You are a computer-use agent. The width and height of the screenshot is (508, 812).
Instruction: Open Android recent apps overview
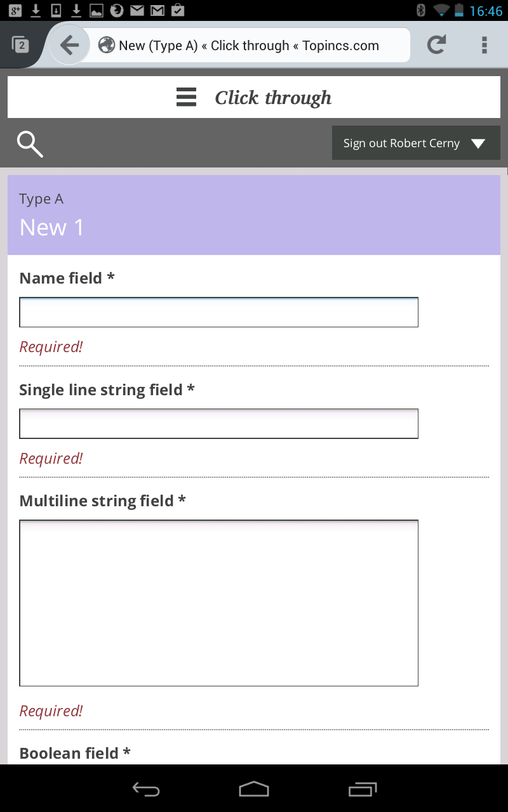click(363, 789)
